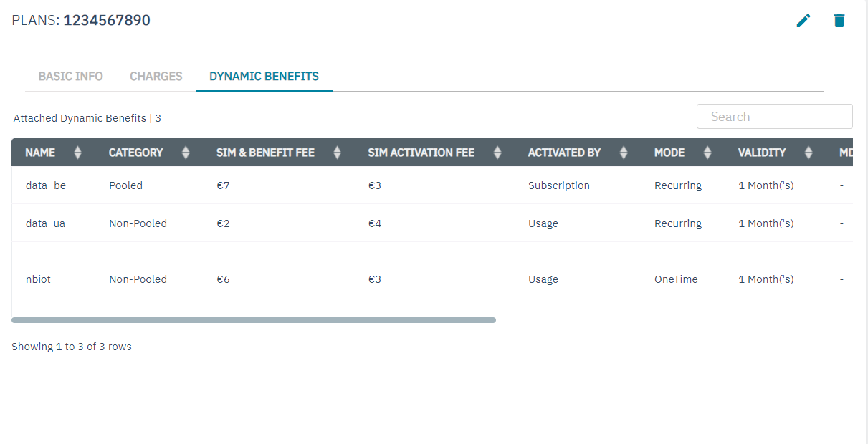Sort by SIM & Benefit Fee arrows
The image size is (868, 444).
point(338,153)
